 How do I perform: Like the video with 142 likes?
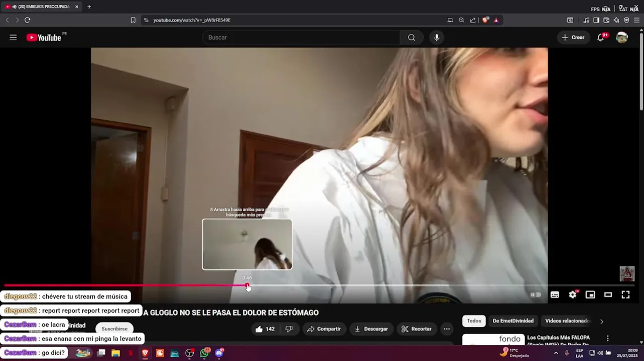coord(265,329)
